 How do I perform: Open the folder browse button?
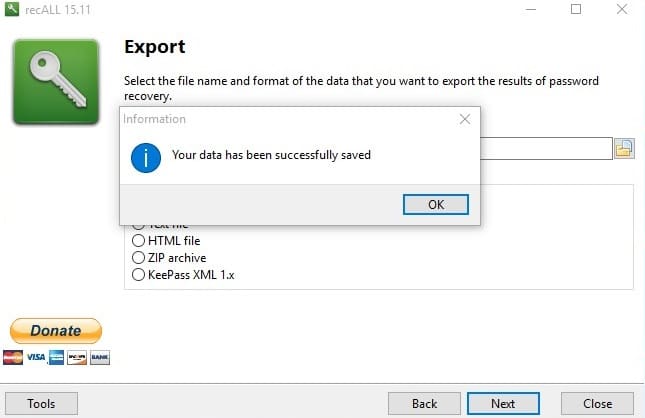pos(624,149)
